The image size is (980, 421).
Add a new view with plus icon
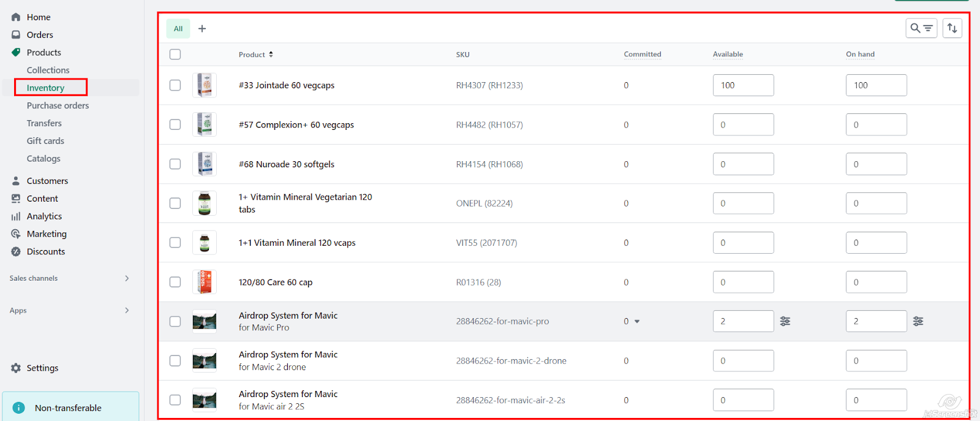coord(202,29)
